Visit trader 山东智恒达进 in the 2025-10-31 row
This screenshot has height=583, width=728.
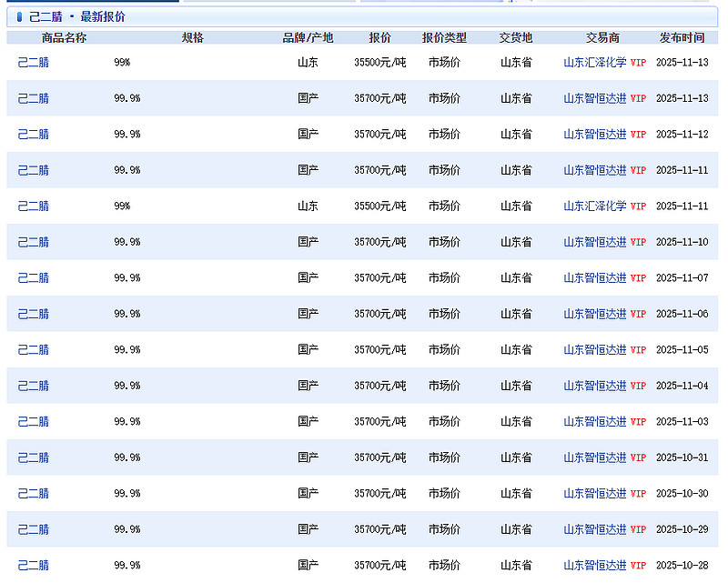(x=595, y=457)
